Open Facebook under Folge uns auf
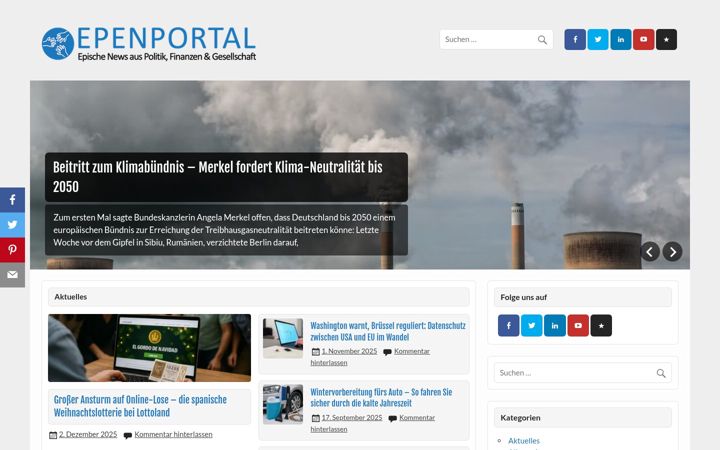The image size is (720, 450). coord(509,326)
